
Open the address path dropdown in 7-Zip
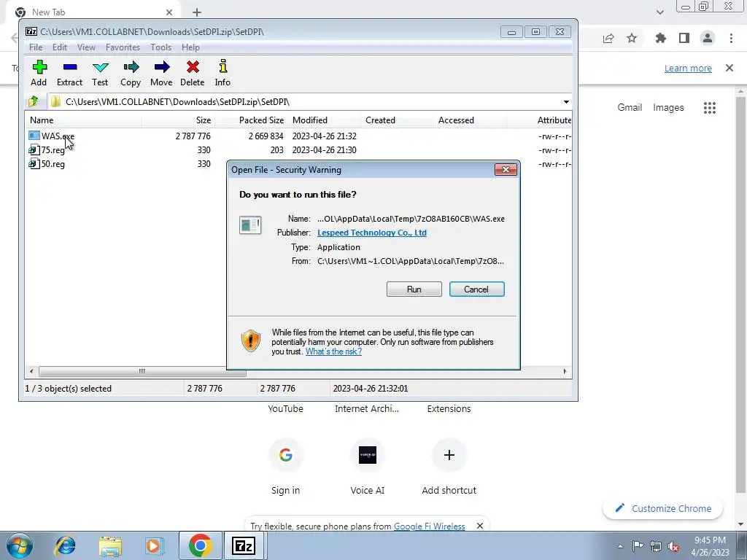[566, 102]
